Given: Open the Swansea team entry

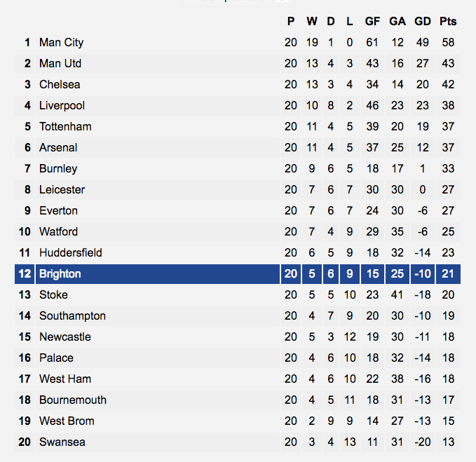Looking at the screenshot, I should click(62, 442).
